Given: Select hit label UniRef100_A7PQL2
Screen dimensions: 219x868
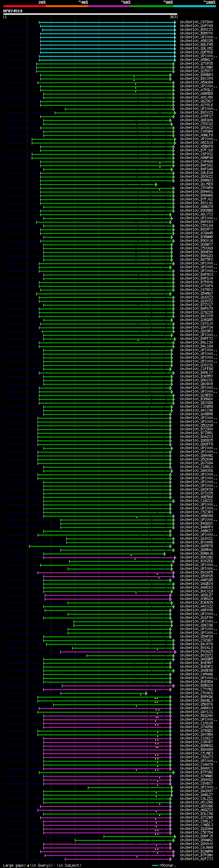Looking at the screenshot, I should tap(196, 90).
